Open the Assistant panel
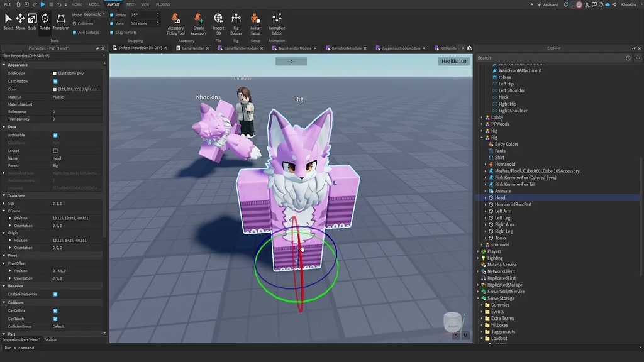Viewport: 644px width, 362px height. tap(548, 4)
